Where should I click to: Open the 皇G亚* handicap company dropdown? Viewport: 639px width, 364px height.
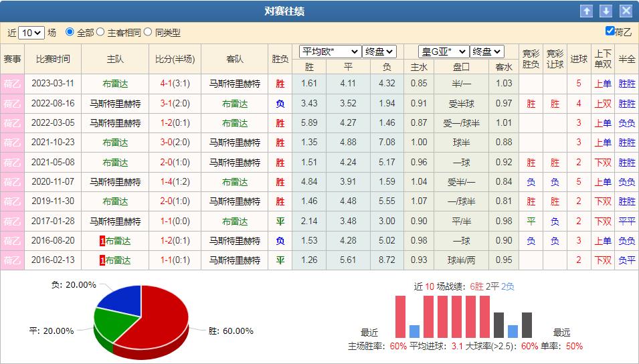tap(444, 52)
